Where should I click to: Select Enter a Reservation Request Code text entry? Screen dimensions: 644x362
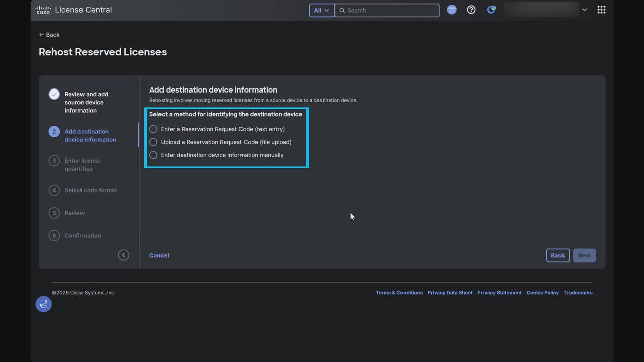153,129
